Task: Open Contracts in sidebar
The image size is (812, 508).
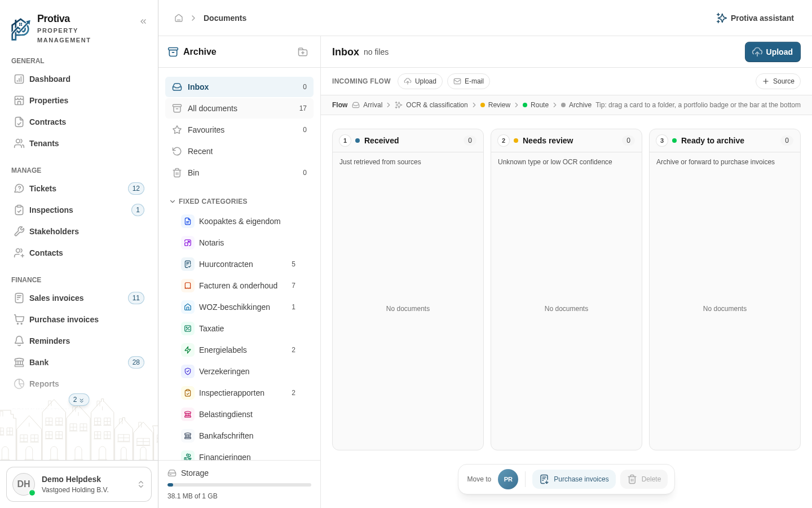Action: point(79,122)
